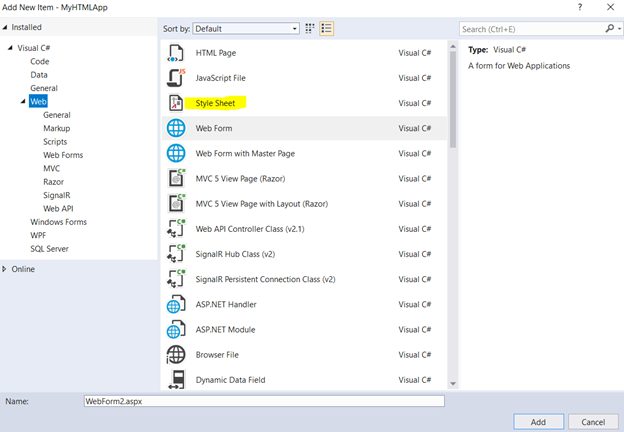Select Web Form with Master Page text
Viewport: 624px width, 432px height.
pyautogui.click(x=245, y=153)
